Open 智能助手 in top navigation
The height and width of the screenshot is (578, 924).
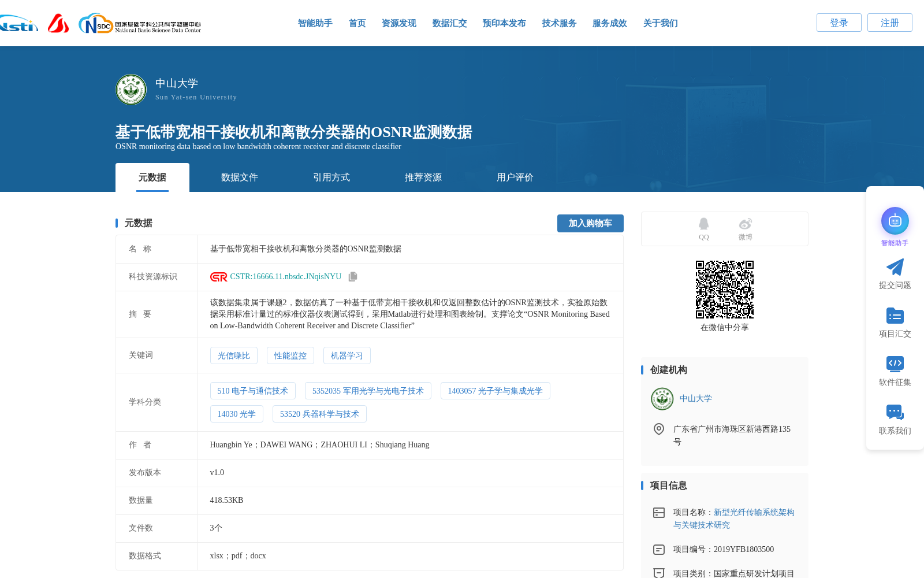(x=315, y=23)
